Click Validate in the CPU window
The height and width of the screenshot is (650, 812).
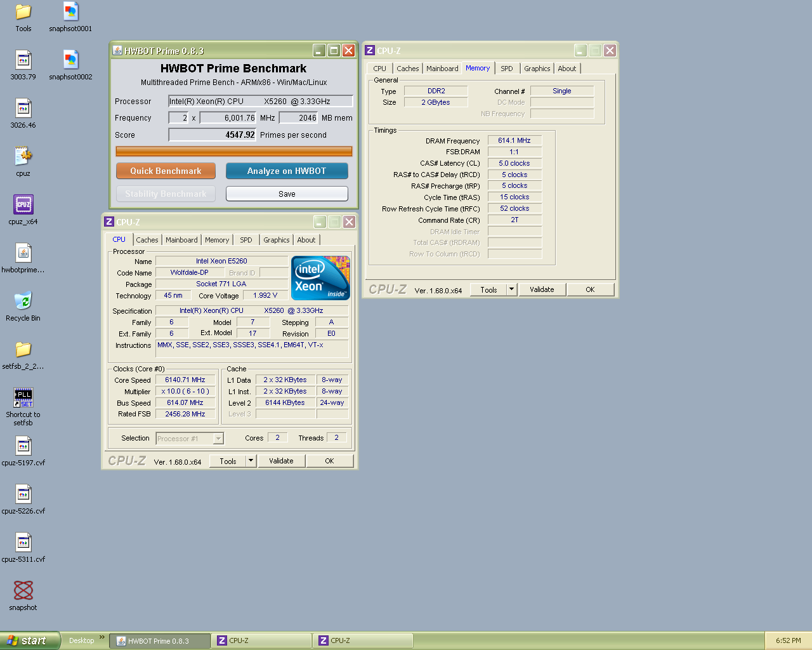[281, 461]
